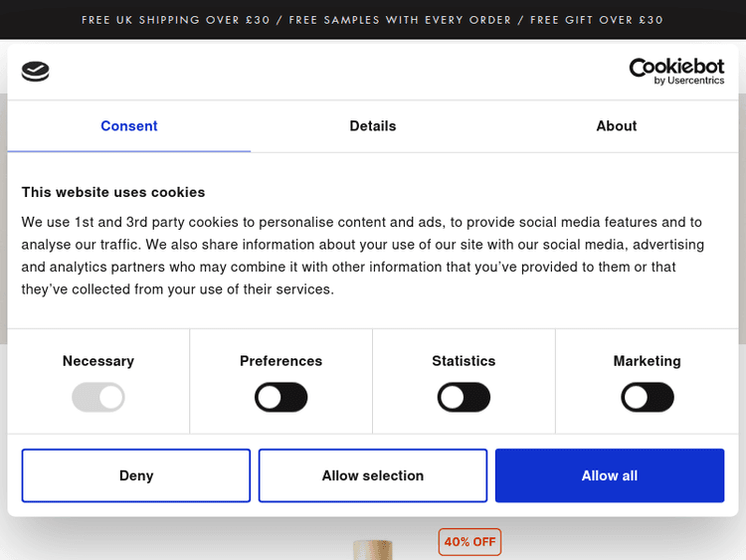Switch to the Consent tab
746x560 pixels.
point(129,126)
